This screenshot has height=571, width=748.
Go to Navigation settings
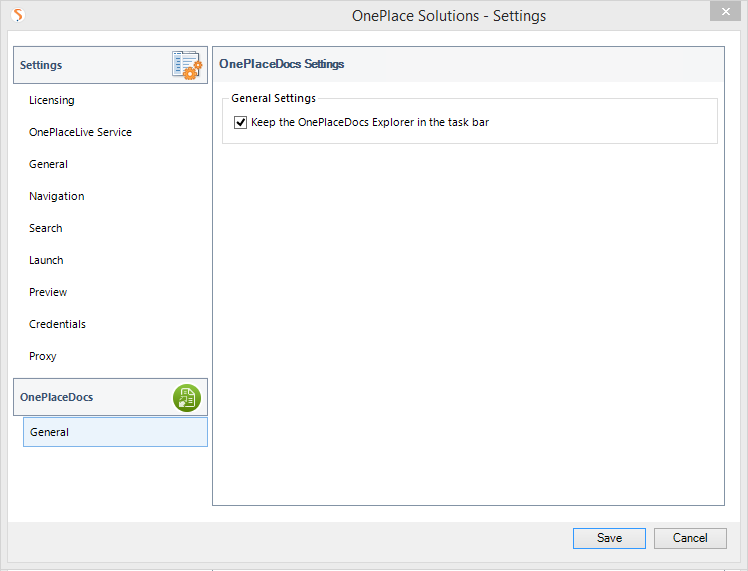56,196
